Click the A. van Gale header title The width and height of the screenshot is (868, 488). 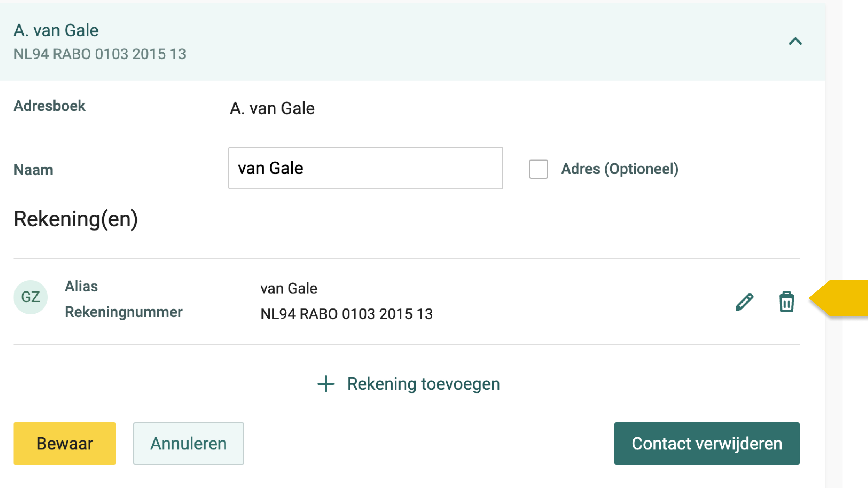[x=56, y=30]
